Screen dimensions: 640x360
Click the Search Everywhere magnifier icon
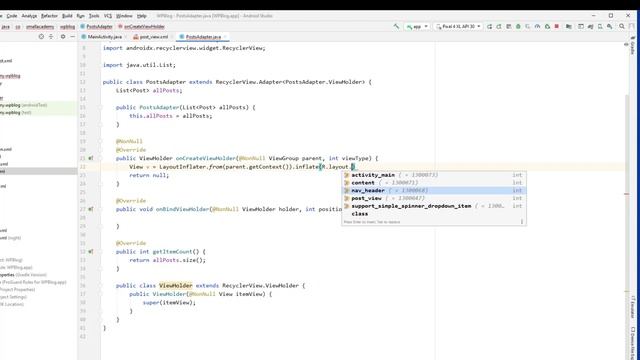(x=622, y=27)
